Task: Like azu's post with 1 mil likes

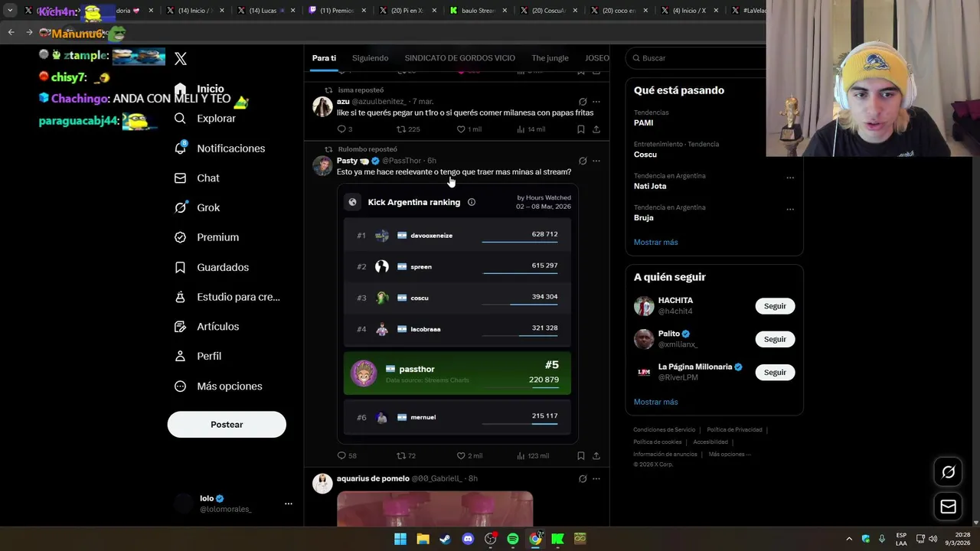Action: pyautogui.click(x=469, y=129)
